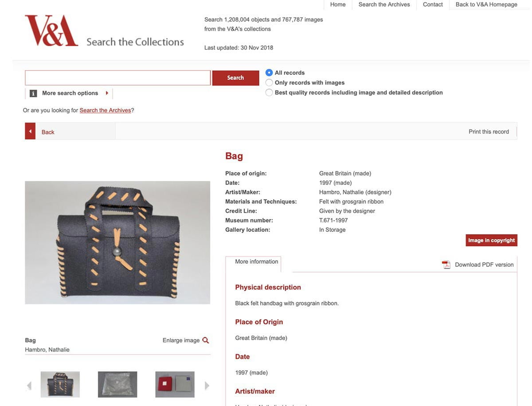The height and width of the screenshot is (406, 532).
Task: Click Print this record link
Action: [x=489, y=132]
